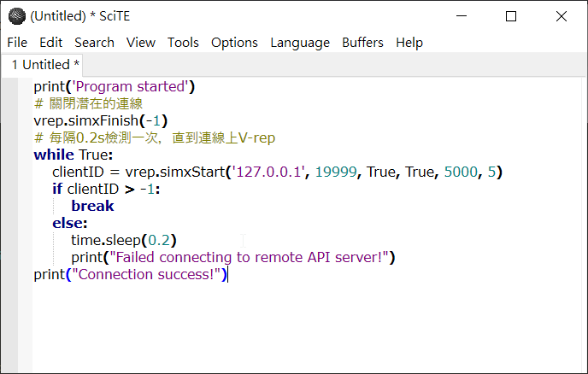Viewport: 588px width, 374px height.
Task: Minimize the SciTE window
Action: click(462, 15)
